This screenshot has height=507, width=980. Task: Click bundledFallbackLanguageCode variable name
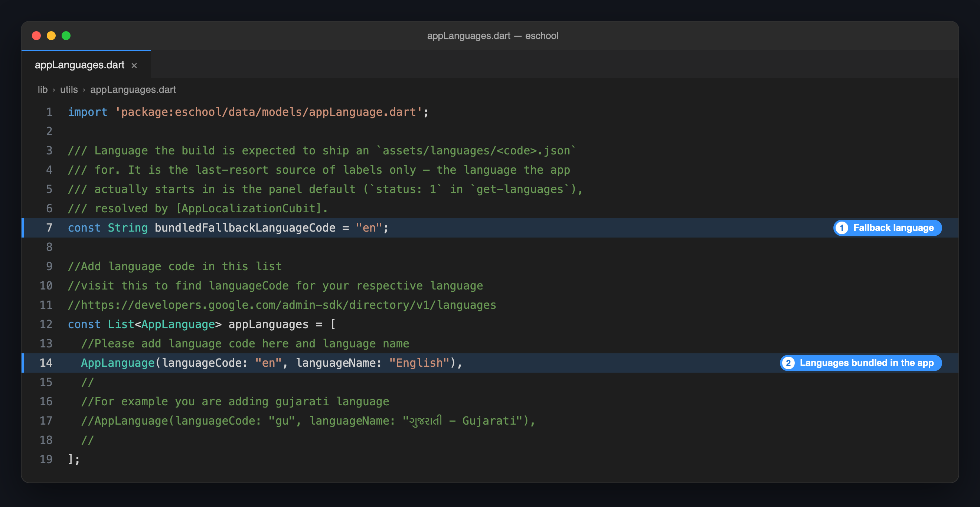pyautogui.click(x=245, y=228)
